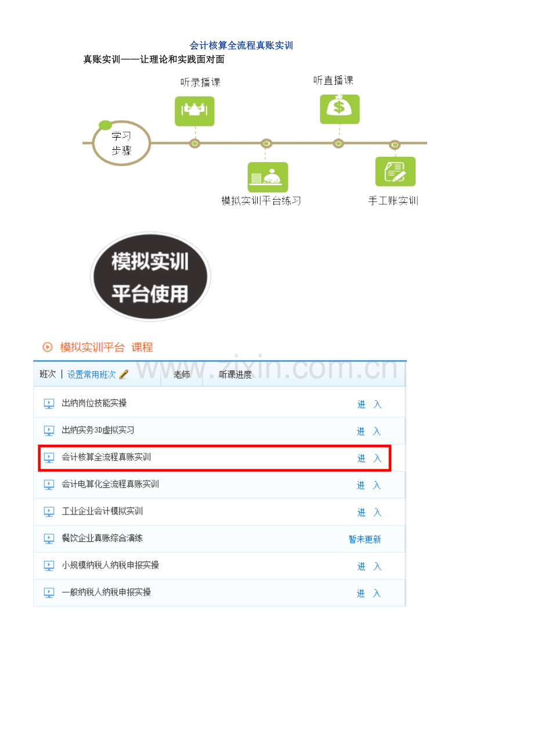Open the 设置常用班次 link
This screenshot has height=756, width=534.
91,375
